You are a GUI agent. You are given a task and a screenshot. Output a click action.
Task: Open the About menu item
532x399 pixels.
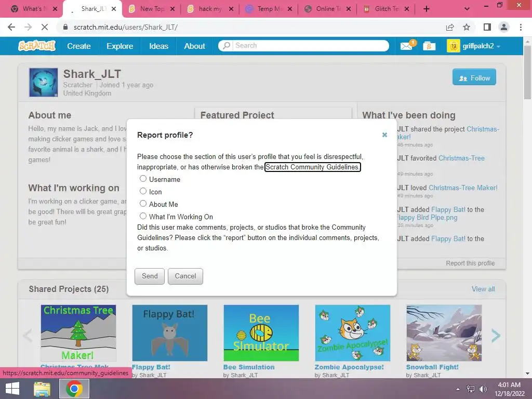tap(194, 46)
